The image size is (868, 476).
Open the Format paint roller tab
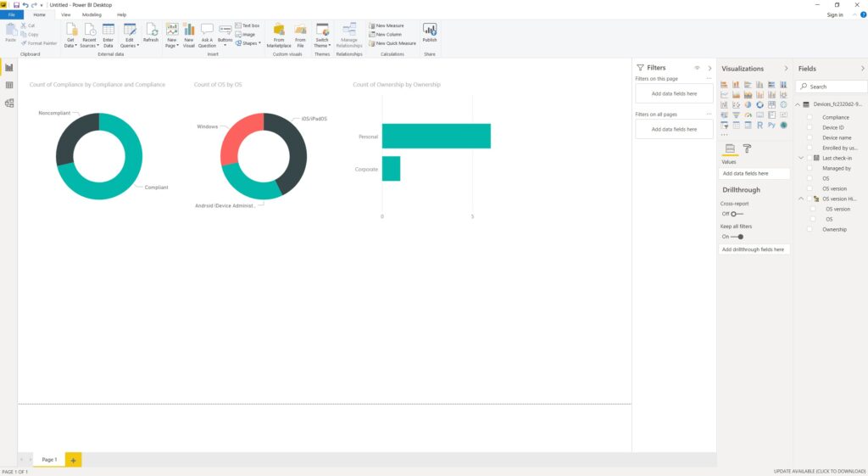click(747, 148)
